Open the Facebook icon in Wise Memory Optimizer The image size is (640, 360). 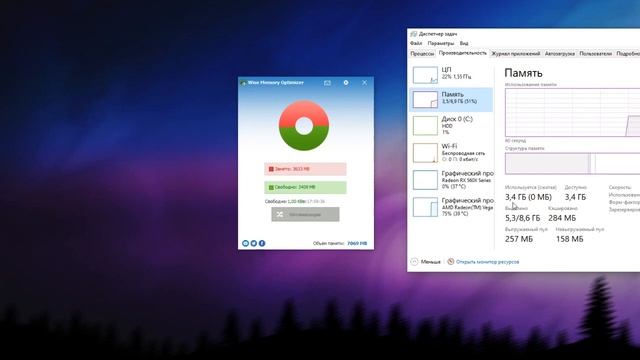click(262, 243)
